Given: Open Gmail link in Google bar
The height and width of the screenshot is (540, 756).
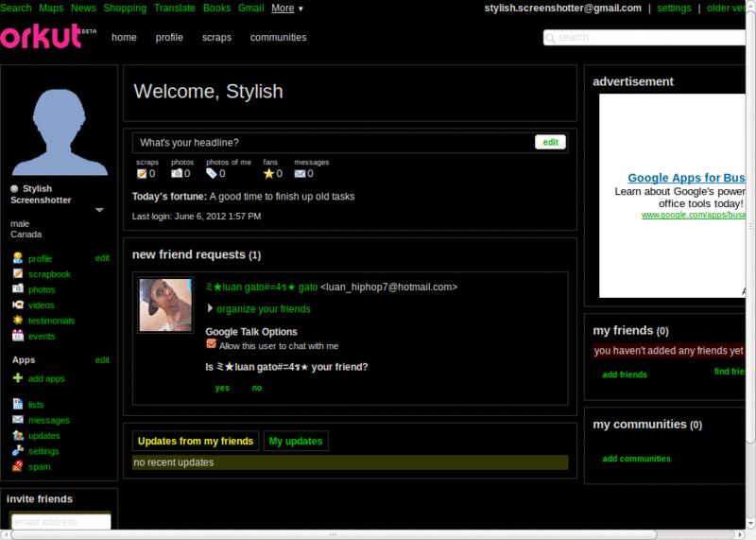Looking at the screenshot, I should pyautogui.click(x=250, y=9).
